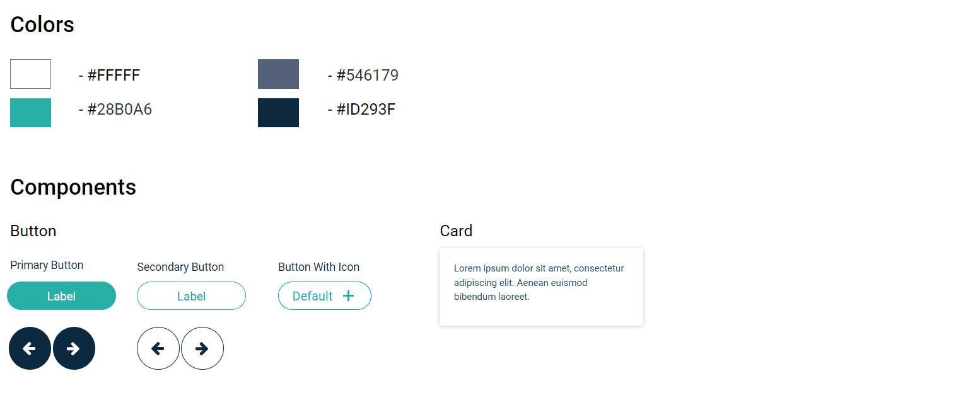Click the Button With Icon label text

pos(318,267)
